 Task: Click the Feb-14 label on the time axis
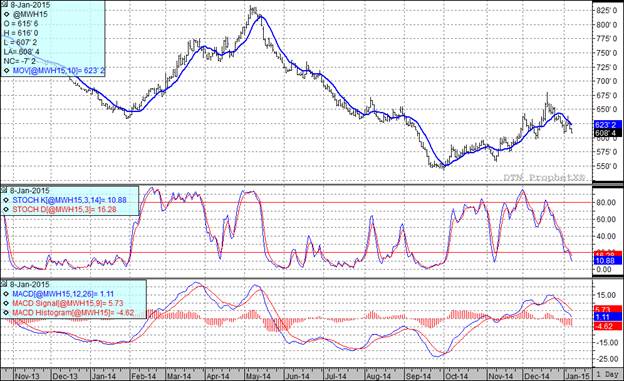tap(144, 376)
